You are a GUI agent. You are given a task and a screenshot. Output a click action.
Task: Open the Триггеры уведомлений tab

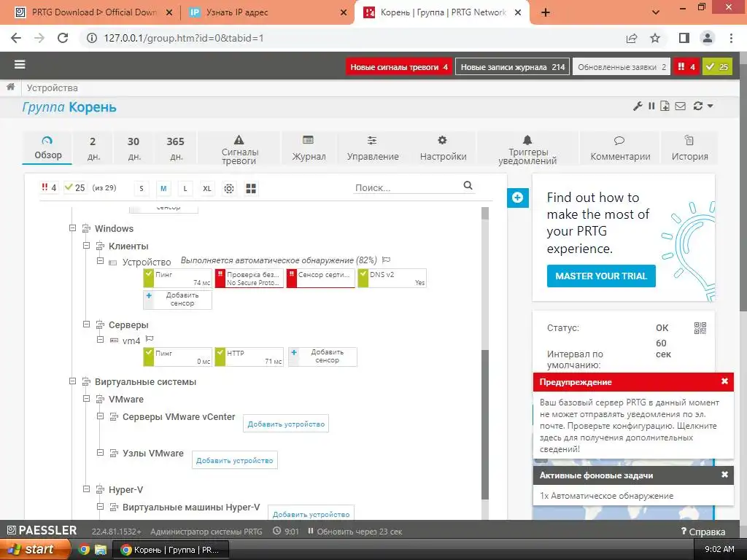coord(527,148)
